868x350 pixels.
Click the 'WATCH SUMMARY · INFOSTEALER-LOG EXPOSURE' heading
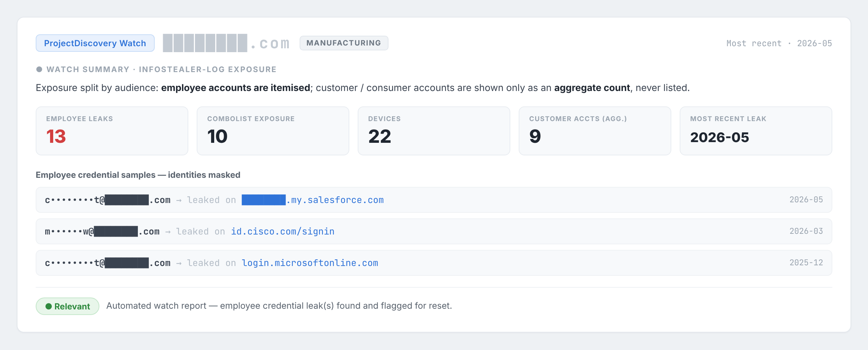(x=161, y=69)
